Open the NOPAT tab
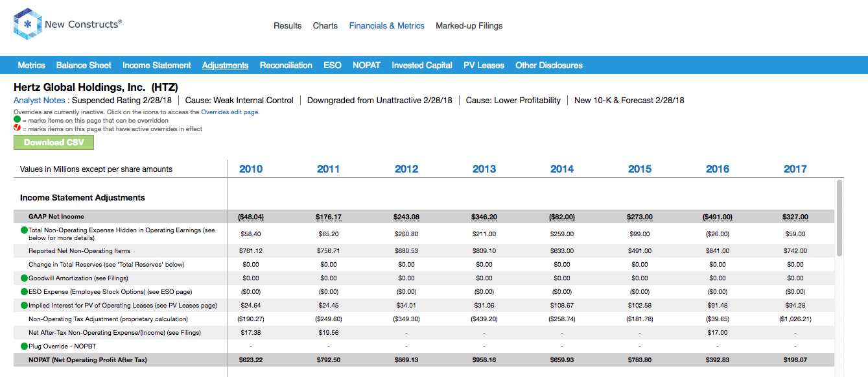Viewport: 868px width, 377px height. (x=367, y=65)
